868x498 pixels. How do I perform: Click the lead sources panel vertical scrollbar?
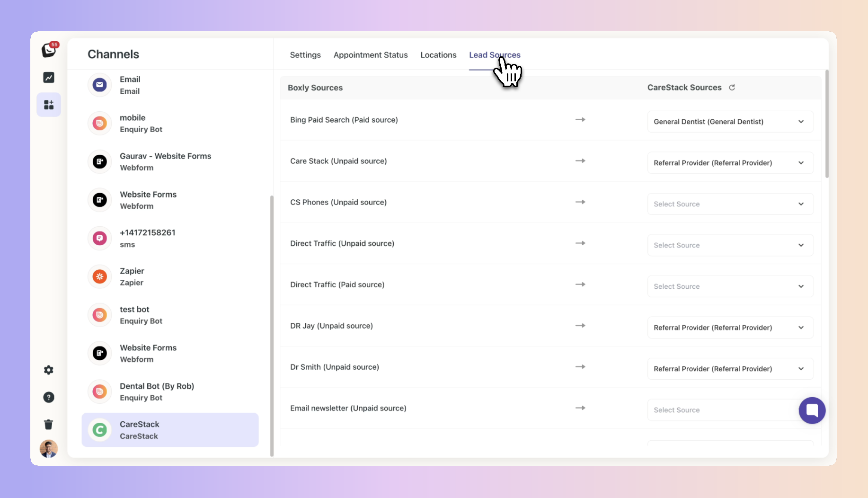[x=827, y=124]
